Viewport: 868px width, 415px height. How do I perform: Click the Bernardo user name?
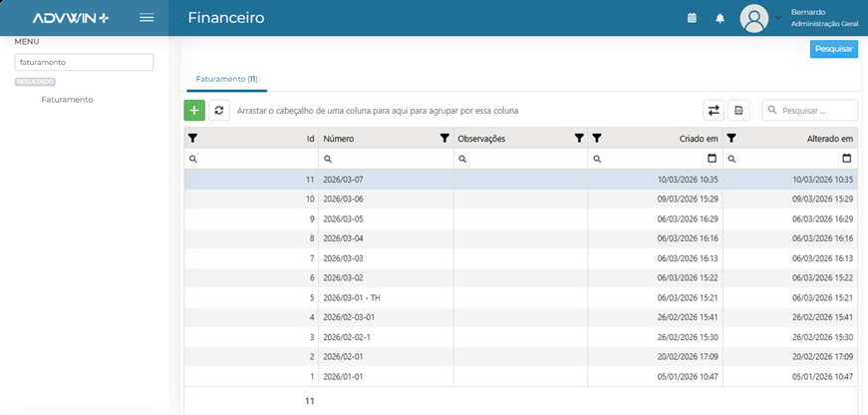808,12
